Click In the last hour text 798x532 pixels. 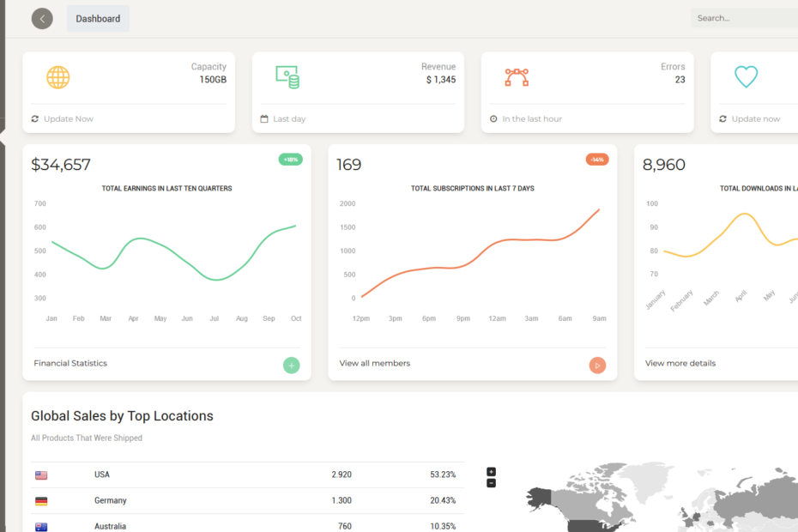[532, 118]
